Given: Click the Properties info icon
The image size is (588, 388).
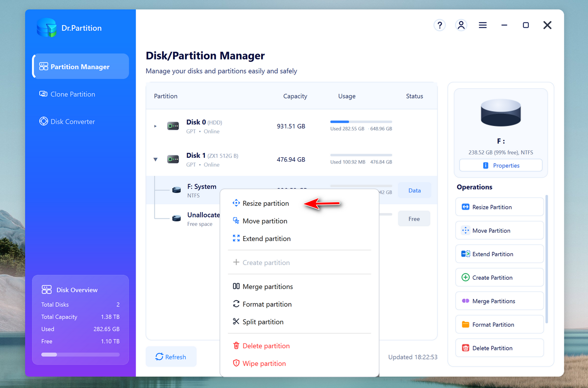Looking at the screenshot, I should coord(486,166).
